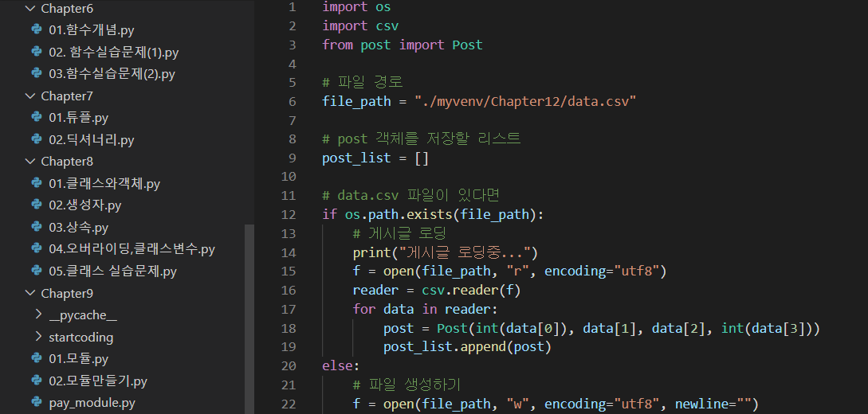The image size is (868, 414).
Task: Click Python icon of 03.함수실습문제(2).py
Action: pyautogui.click(x=37, y=73)
